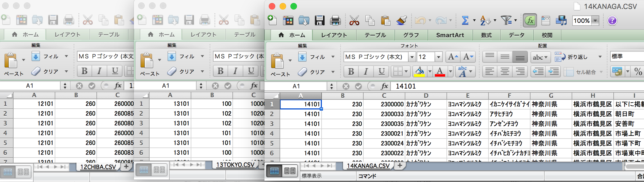
Task: Open the toolbox icon next to fx
Action: [545, 20]
